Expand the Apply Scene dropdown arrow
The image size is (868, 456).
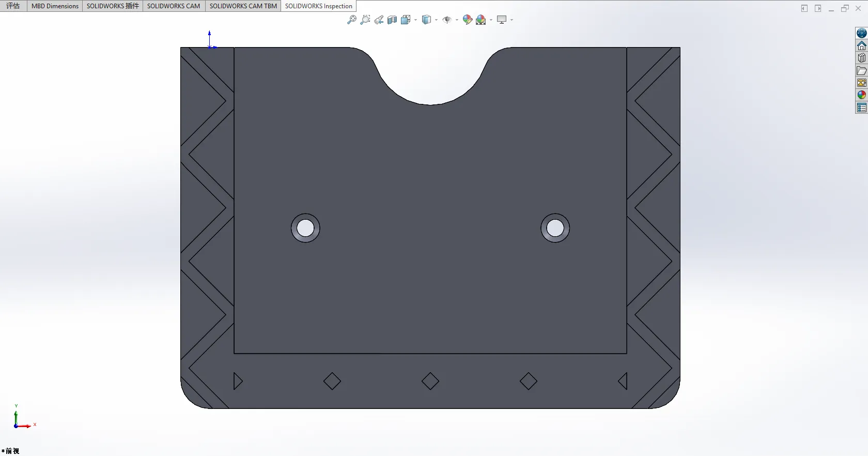point(491,20)
